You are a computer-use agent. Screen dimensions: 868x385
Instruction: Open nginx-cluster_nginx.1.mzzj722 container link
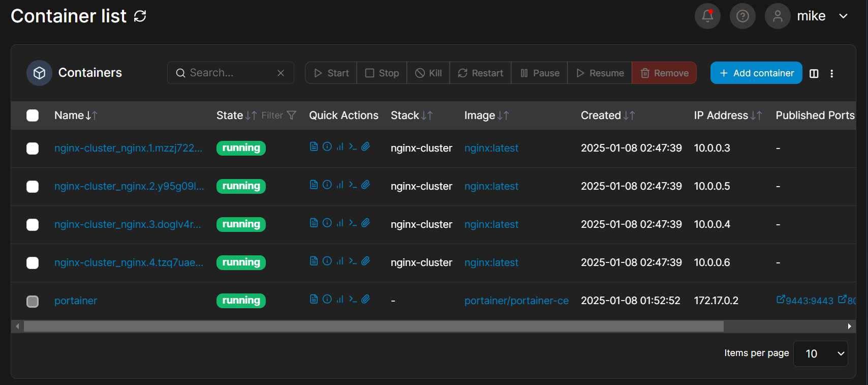(x=129, y=148)
